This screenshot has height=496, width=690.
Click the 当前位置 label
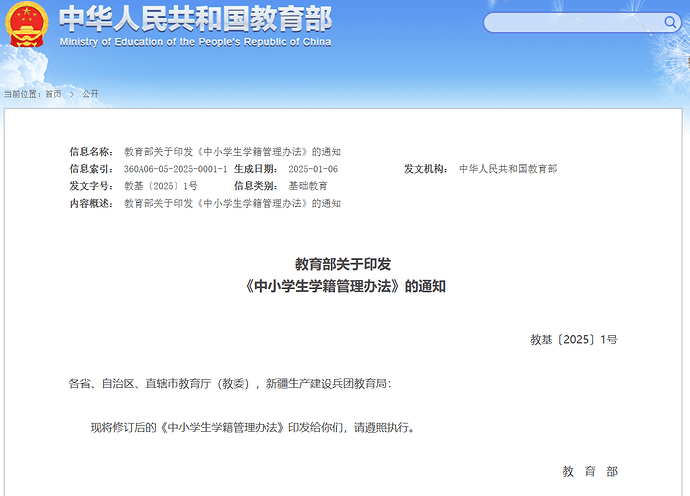click(x=22, y=94)
